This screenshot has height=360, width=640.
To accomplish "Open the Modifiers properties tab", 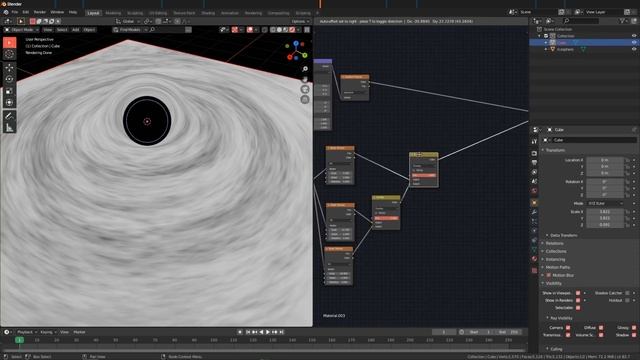I will point(534,212).
